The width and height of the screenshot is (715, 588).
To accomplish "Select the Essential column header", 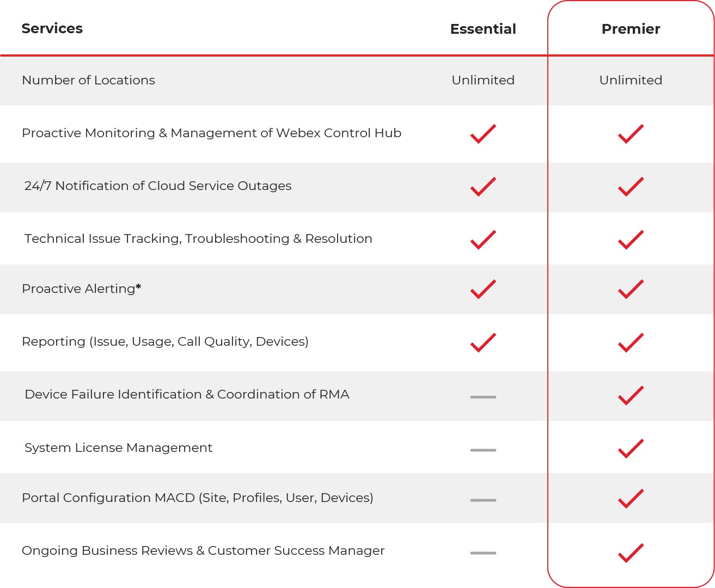I will 483,29.
